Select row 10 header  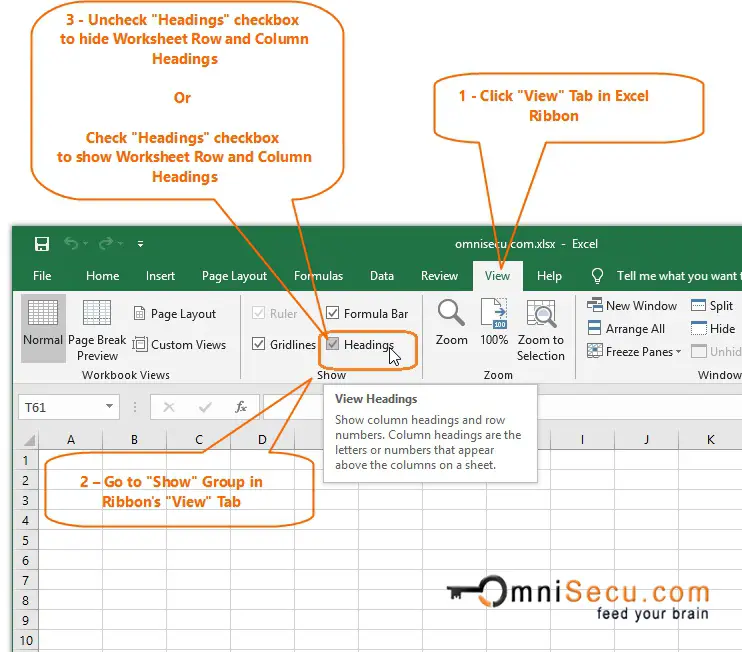pyautogui.click(x=26, y=640)
